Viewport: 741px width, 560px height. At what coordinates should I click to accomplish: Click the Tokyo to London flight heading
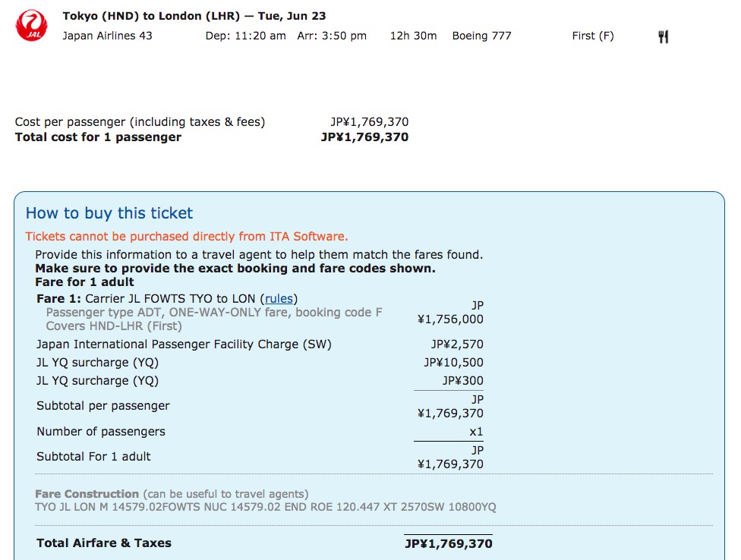pyautogui.click(x=194, y=16)
